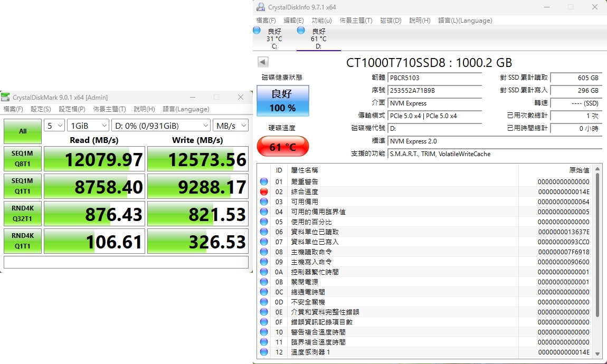Open the MB/s unit dropdown

pyautogui.click(x=230, y=126)
